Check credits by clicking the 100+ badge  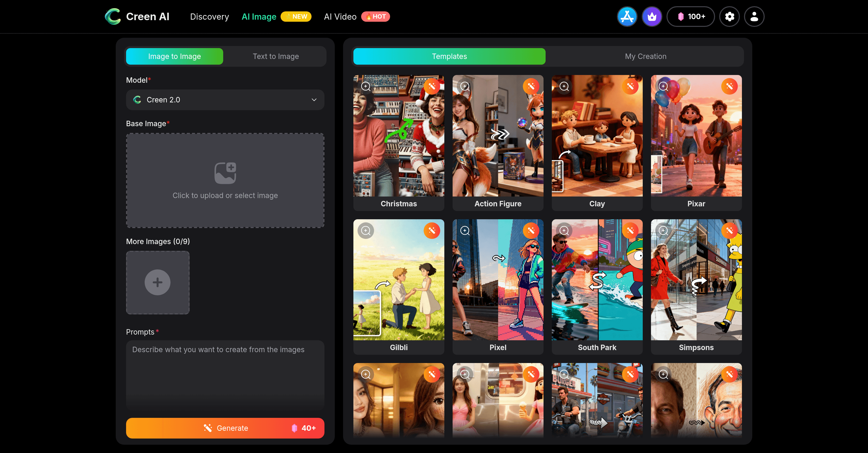click(x=691, y=16)
